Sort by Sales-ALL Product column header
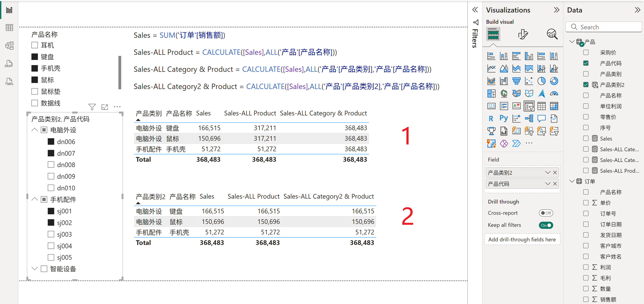 click(250, 113)
